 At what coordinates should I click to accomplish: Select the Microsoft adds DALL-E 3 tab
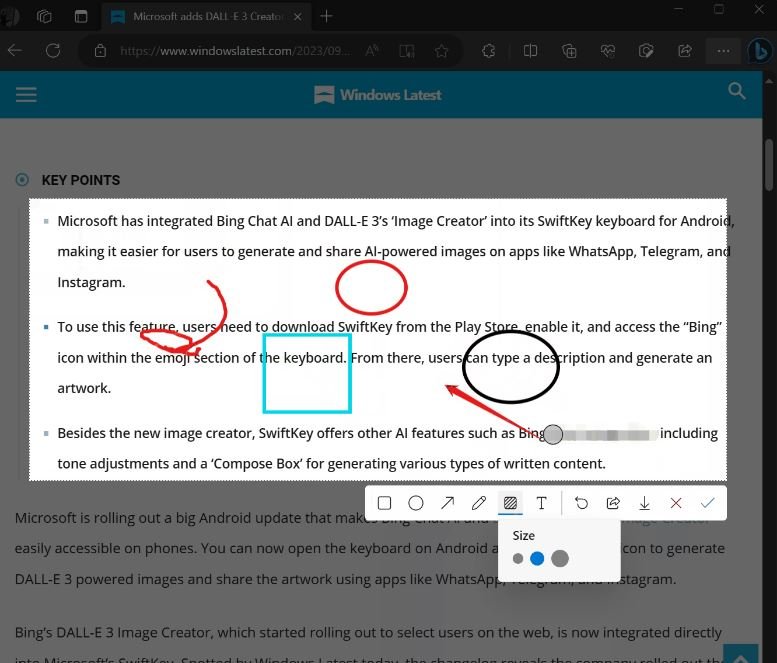(x=206, y=16)
